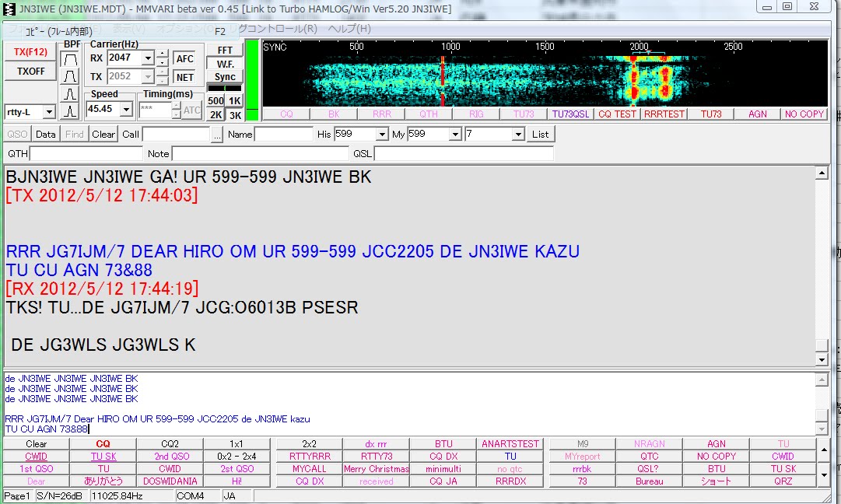Click into the Note input field

pyautogui.click(x=260, y=154)
